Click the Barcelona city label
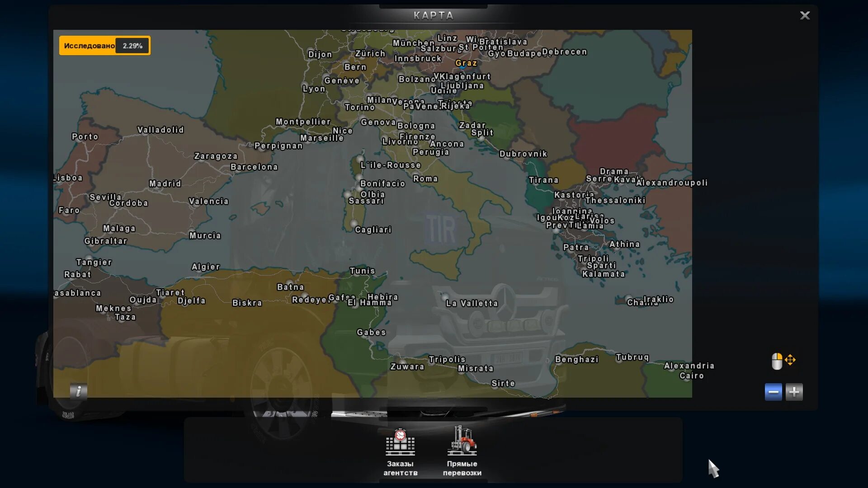This screenshot has width=868, height=488. 254,167
